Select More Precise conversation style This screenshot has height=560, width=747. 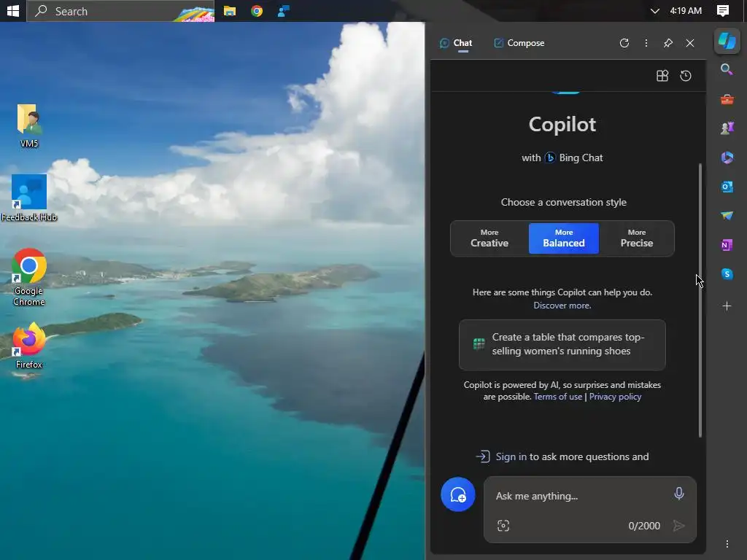click(636, 238)
